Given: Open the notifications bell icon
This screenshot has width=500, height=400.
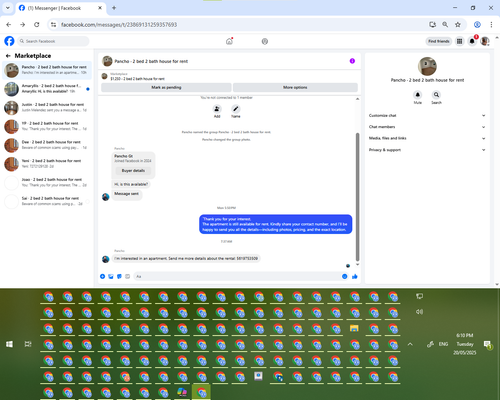Looking at the screenshot, I should tap(472, 41).
